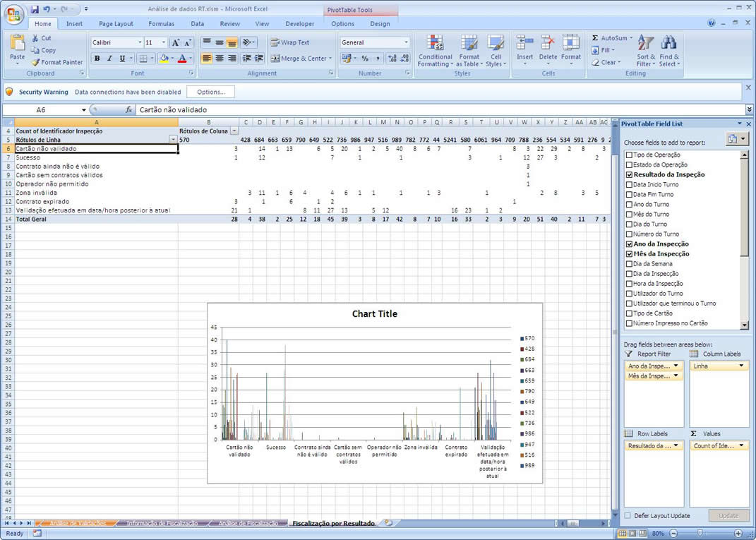The height and width of the screenshot is (540, 756).
Task: Click the Paste icon in Clipboard group
Action: [x=17, y=44]
